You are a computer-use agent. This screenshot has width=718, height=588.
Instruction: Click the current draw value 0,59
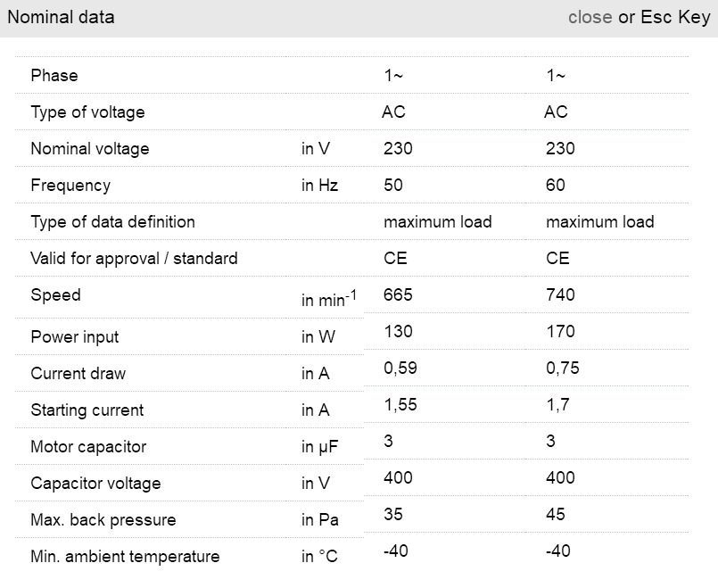[400, 368]
